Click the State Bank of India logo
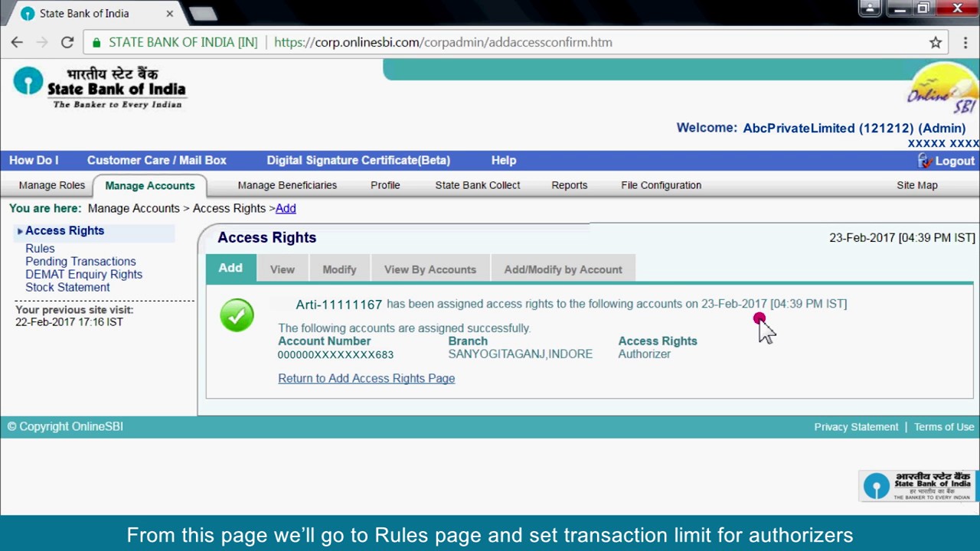Viewport: 980px width, 551px height. tap(99, 89)
